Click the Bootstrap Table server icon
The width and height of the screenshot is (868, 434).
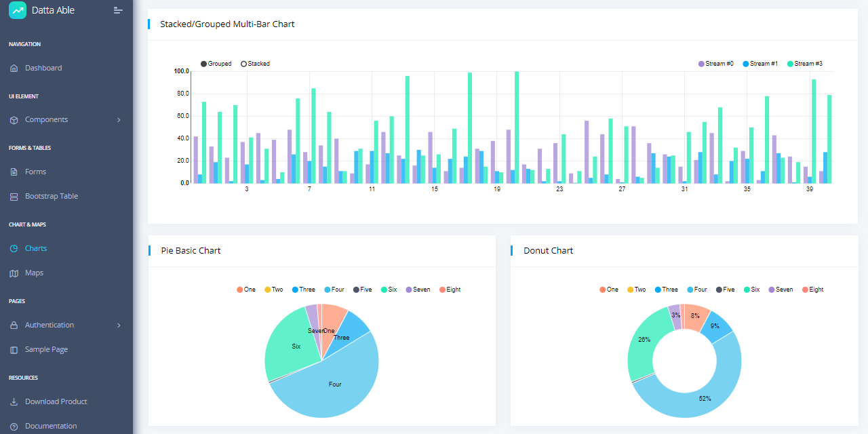click(x=14, y=197)
